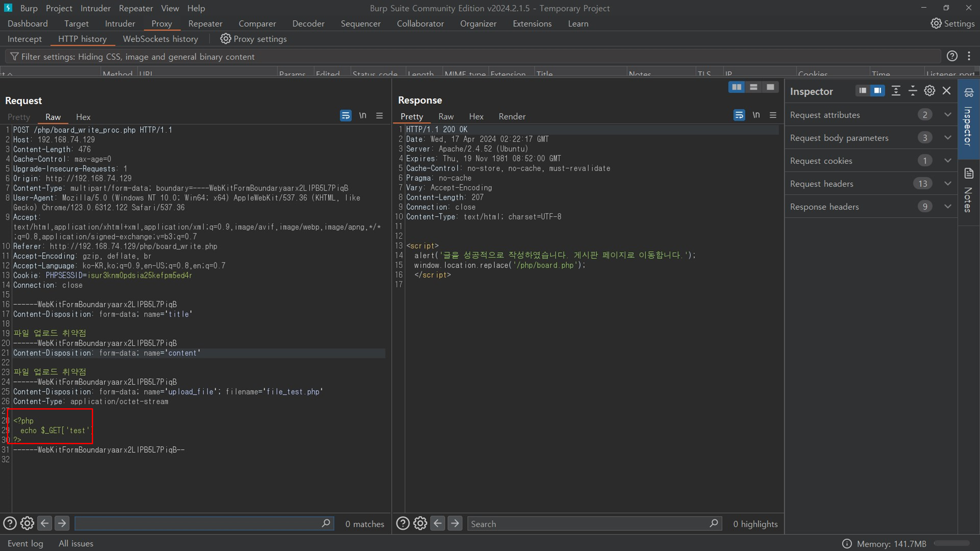Toggle non-printable characters in Response panel
Viewport: 980px width, 551px height.
point(756,115)
